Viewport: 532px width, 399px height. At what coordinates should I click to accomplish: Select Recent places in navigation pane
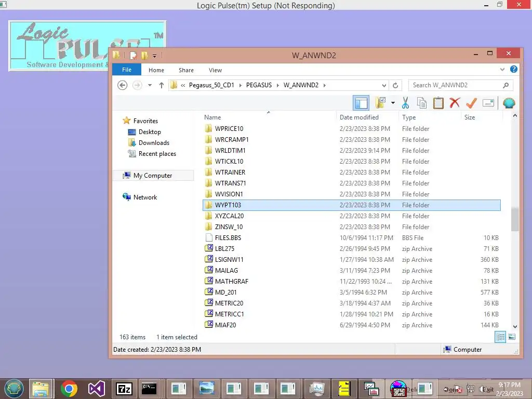pos(157,153)
